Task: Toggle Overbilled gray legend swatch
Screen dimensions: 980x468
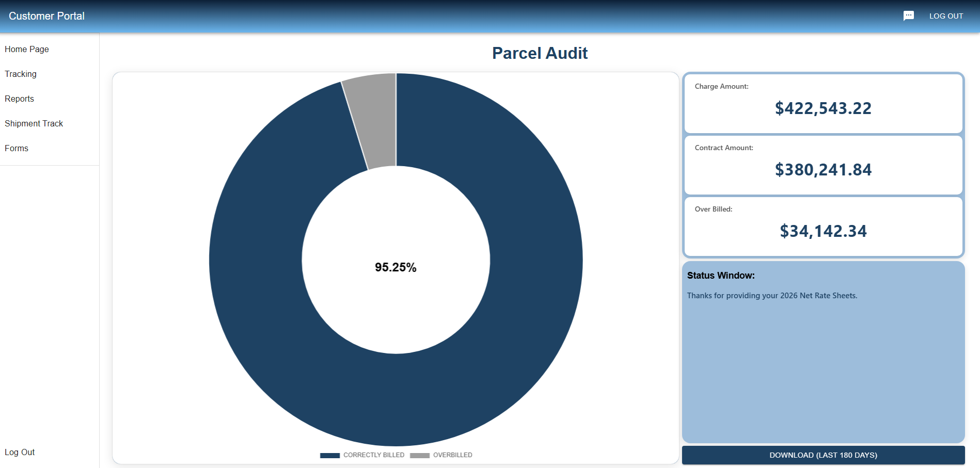Action: click(x=419, y=455)
